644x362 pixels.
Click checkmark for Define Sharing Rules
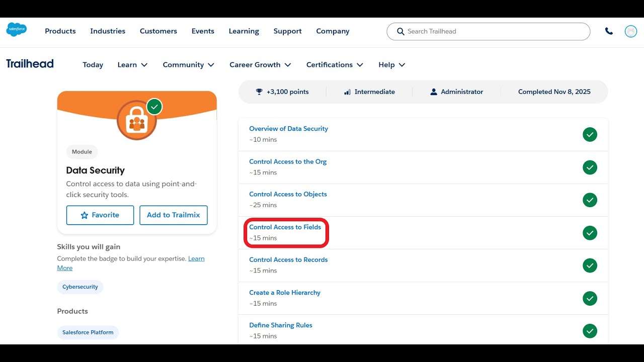click(590, 331)
